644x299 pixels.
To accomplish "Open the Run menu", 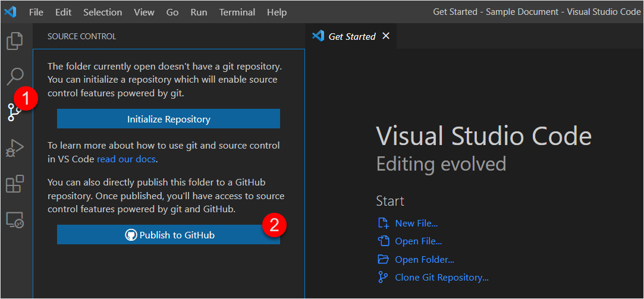I will point(199,12).
